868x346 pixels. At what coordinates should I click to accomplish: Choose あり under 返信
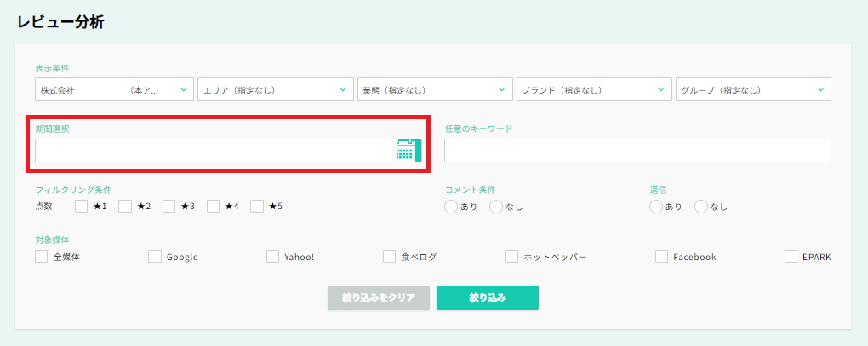655,207
